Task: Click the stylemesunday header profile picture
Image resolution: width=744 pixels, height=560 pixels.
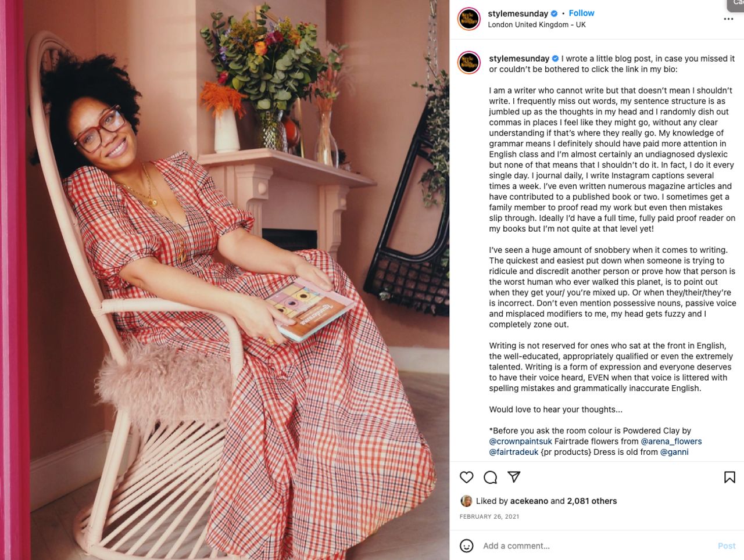Action: pyautogui.click(x=469, y=19)
